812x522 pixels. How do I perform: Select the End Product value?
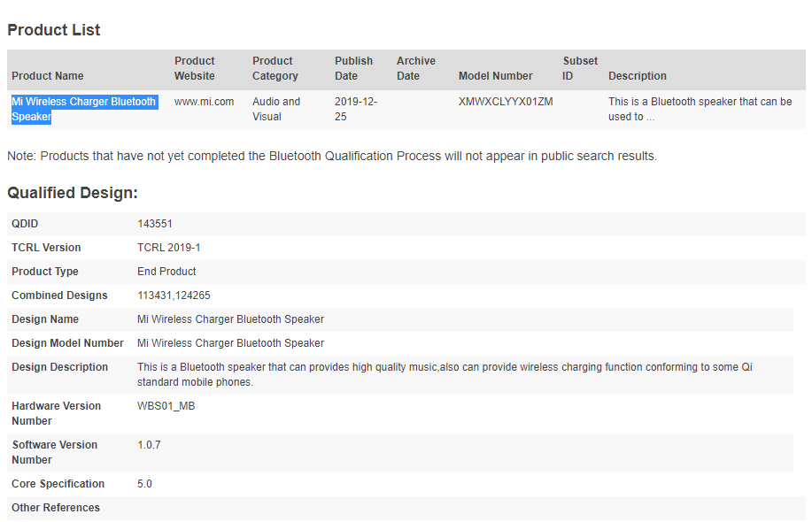(x=166, y=272)
